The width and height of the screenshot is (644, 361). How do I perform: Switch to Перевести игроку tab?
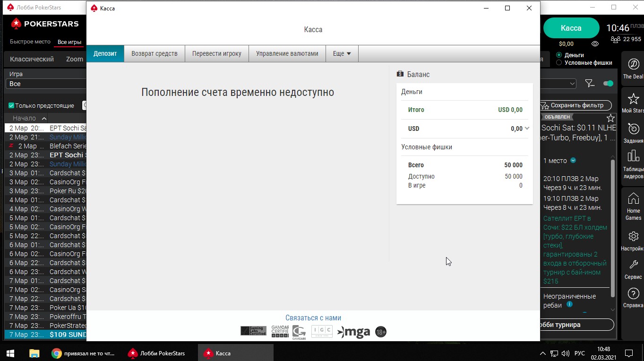(x=216, y=53)
